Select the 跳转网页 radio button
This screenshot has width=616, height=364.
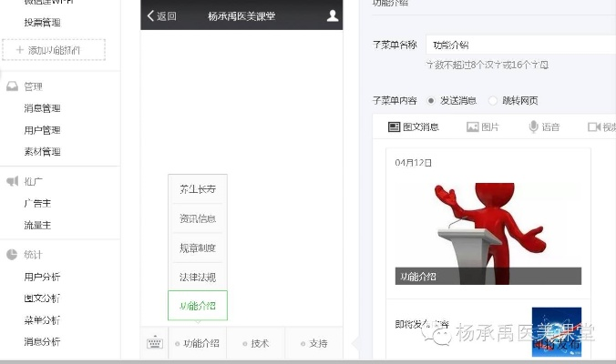coord(492,101)
